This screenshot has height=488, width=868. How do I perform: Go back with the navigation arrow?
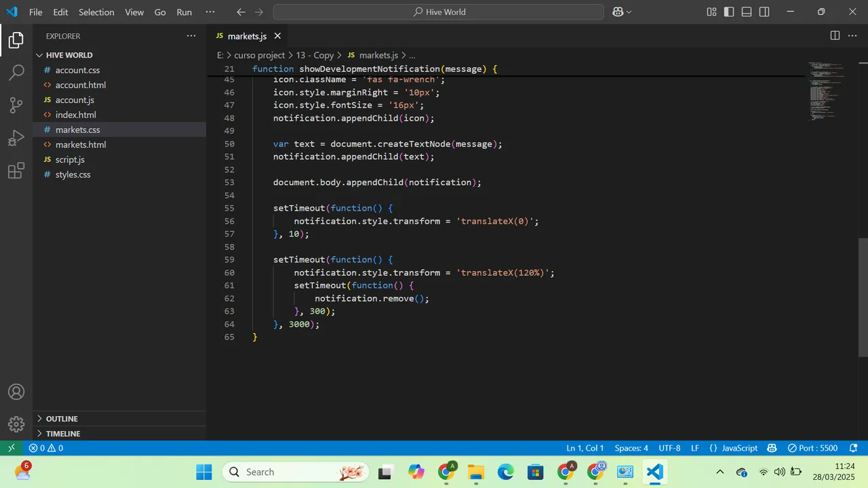(x=241, y=12)
